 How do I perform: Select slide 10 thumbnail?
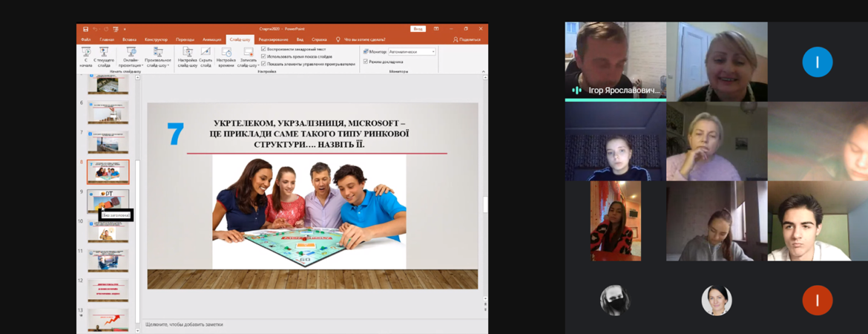(x=108, y=232)
